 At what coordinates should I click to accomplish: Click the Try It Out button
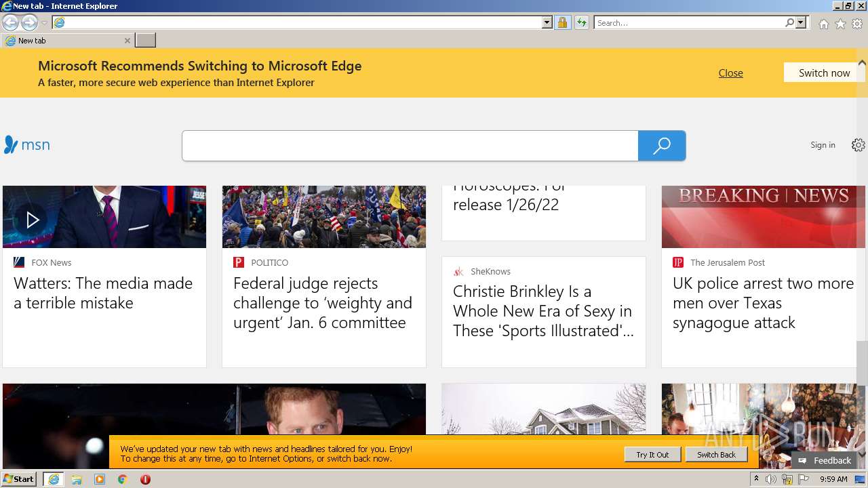[x=652, y=455]
